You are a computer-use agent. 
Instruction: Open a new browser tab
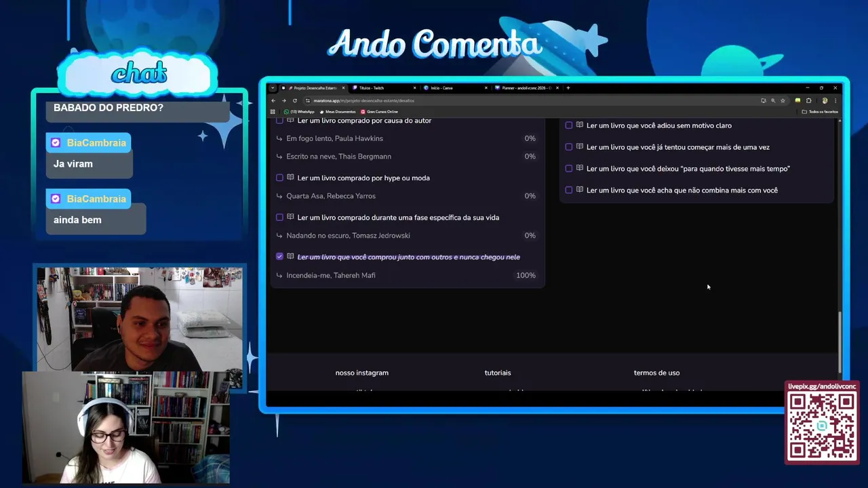pyautogui.click(x=568, y=87)
